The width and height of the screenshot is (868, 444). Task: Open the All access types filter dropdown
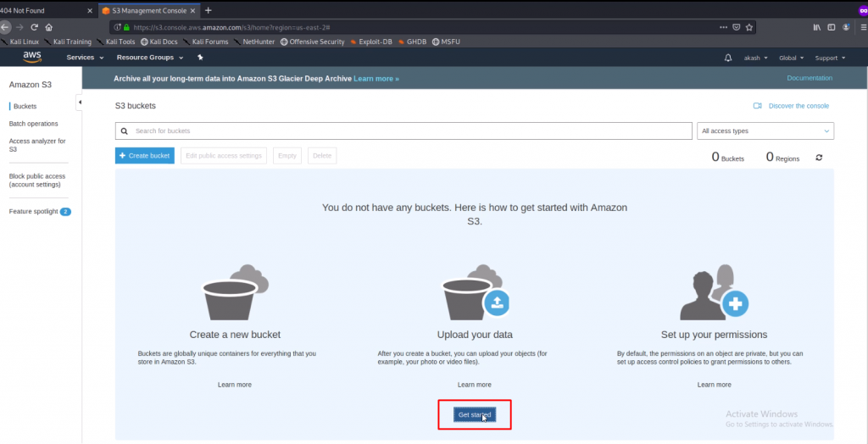(x=765, y=131)
